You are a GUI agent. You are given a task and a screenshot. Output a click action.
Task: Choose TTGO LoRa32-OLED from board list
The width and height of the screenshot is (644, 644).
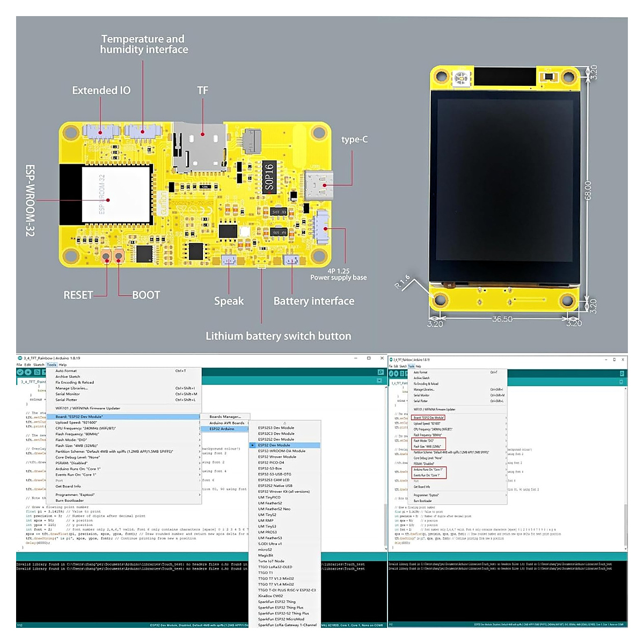point(285,567)
